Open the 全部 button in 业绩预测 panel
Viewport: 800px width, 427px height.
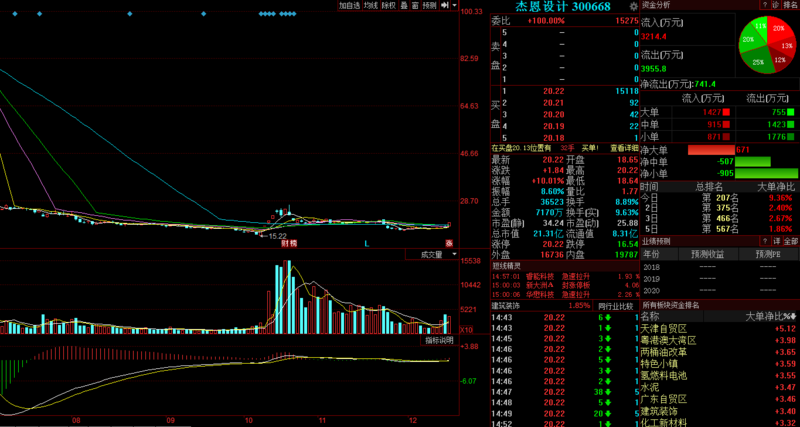point(789,241)
